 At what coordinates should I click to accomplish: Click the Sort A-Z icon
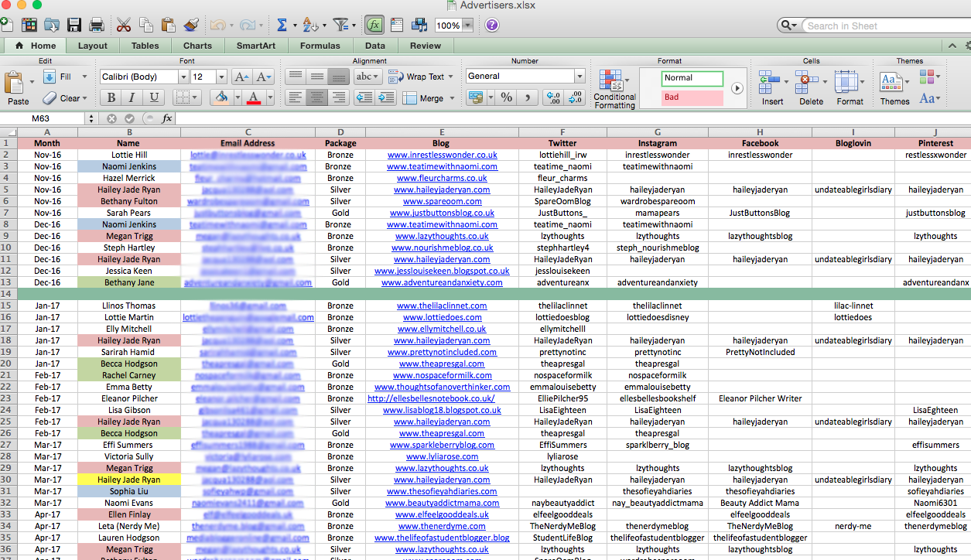point(310,25)
